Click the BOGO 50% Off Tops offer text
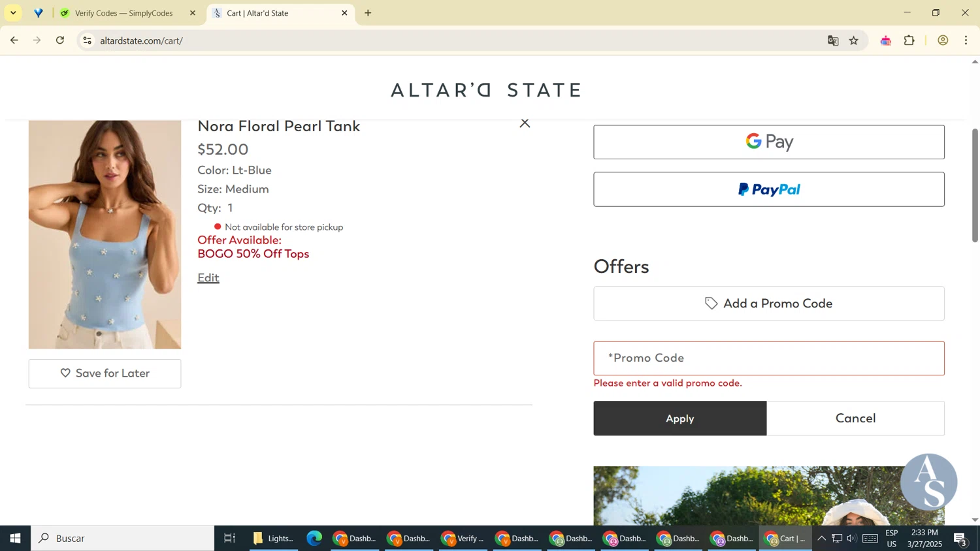The image size is (980, 551). (253, 254)
